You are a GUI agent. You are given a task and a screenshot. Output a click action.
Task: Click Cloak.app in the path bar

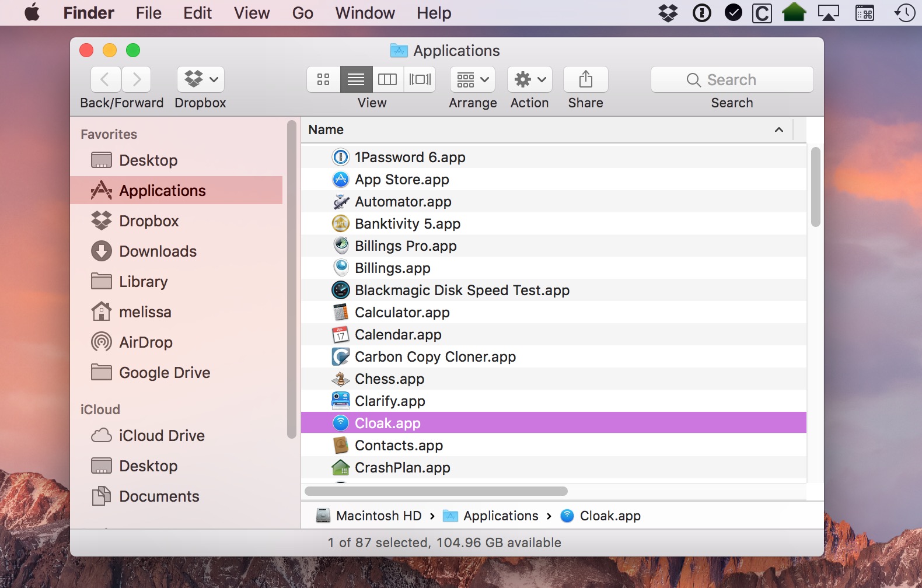(600, 516)
